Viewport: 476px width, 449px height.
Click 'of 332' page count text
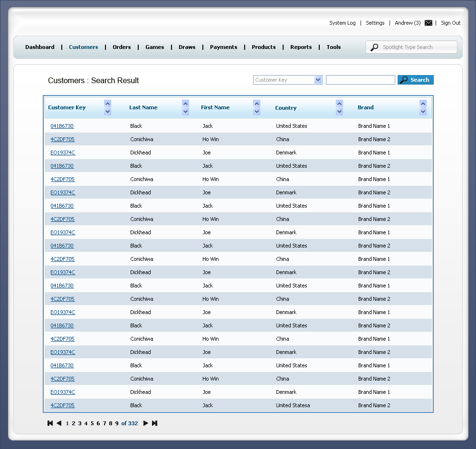click(130, 423)
